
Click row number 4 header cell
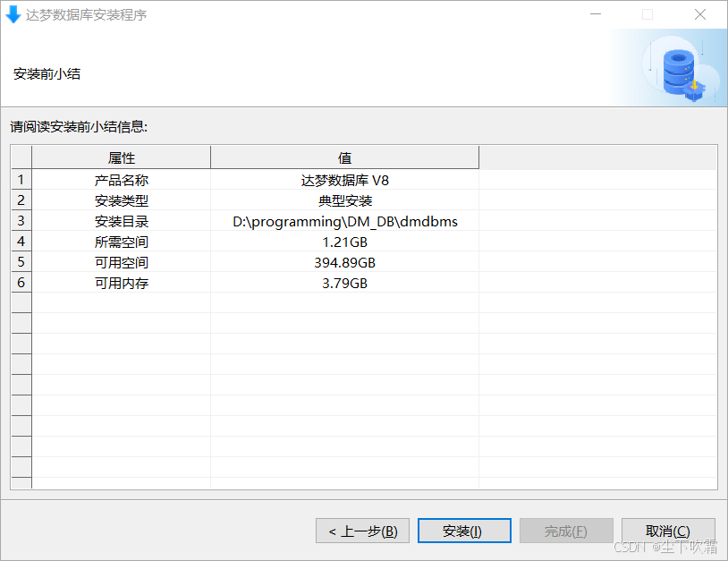[21, 242]
